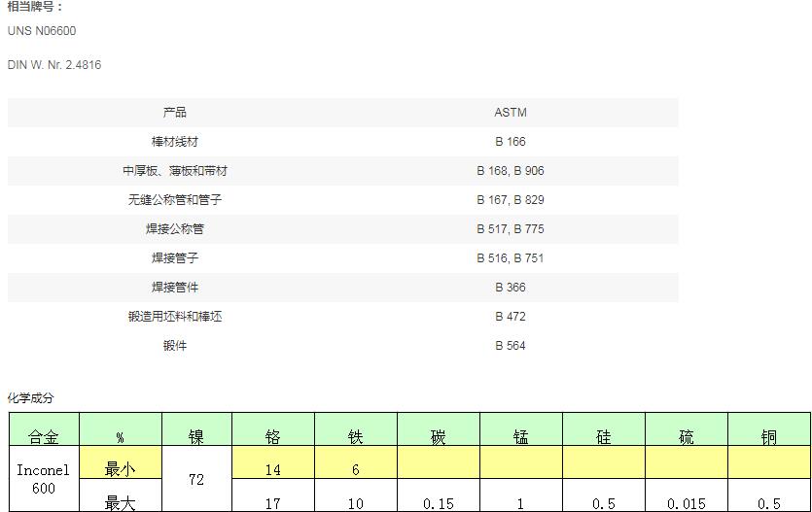
Task: Click the 铁 header cell
Action: click(355, 429)
